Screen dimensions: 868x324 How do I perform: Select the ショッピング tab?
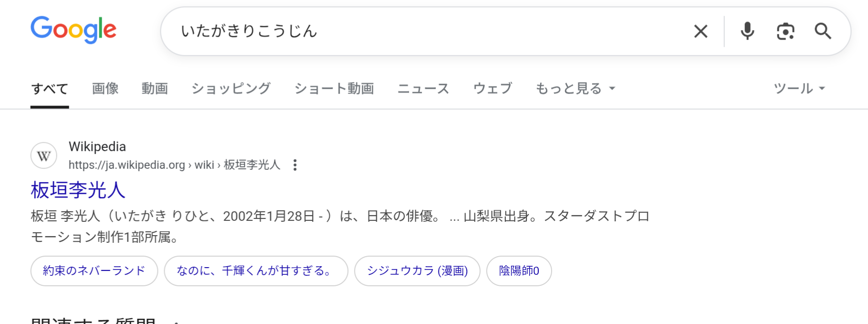pyautogui.click(x=231, y=88)
